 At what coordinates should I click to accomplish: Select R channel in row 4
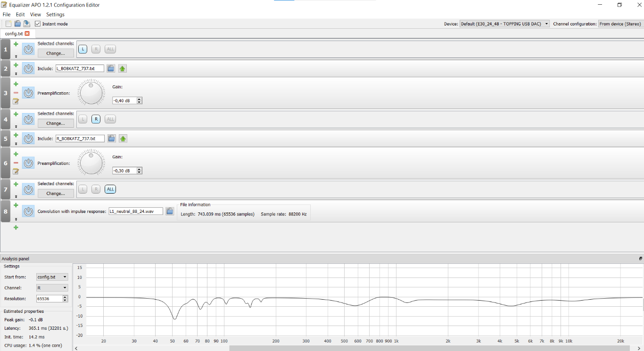(96, 119)
